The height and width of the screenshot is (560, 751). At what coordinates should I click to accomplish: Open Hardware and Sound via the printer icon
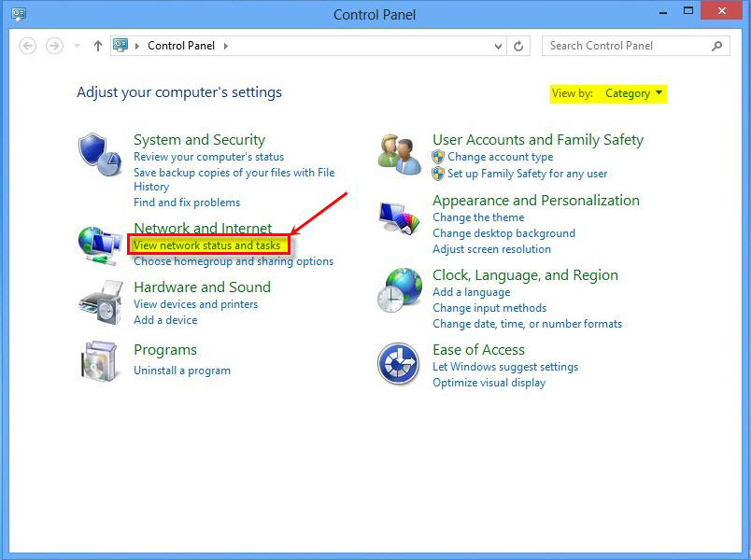coord(100,302)
